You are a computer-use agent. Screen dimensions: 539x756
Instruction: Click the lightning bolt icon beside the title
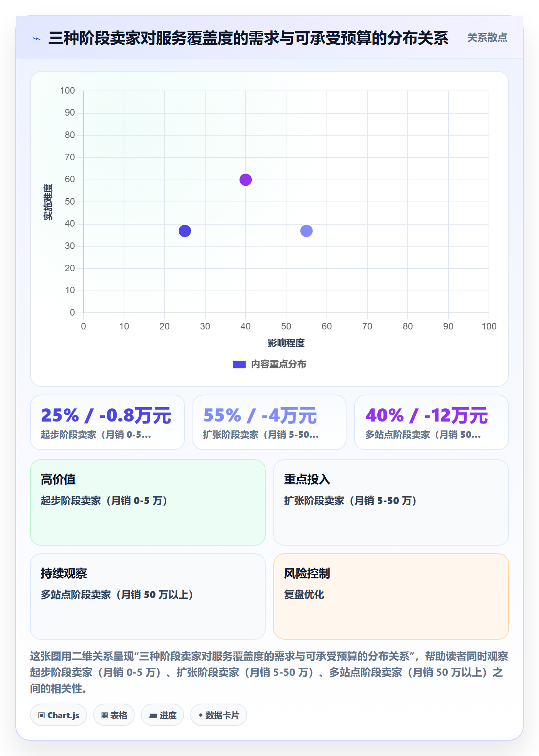point(37,39)
